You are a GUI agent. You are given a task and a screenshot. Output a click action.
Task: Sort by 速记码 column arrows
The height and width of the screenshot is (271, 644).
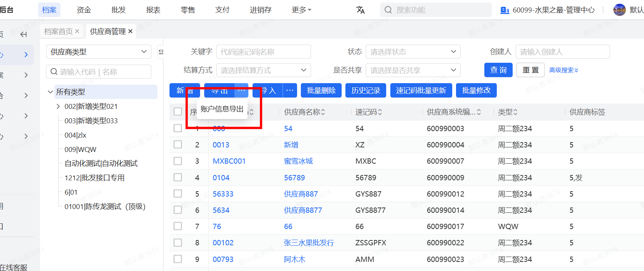click(380, 112)
